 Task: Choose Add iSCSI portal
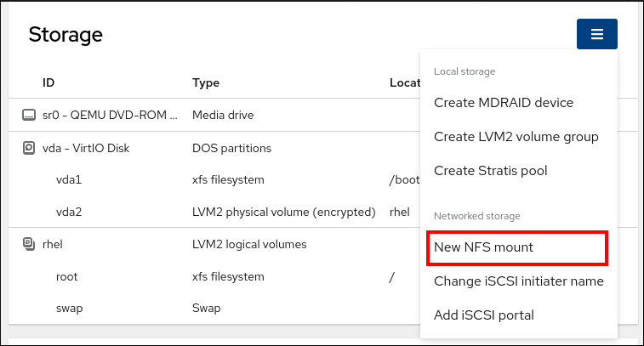tap(483, 315)
